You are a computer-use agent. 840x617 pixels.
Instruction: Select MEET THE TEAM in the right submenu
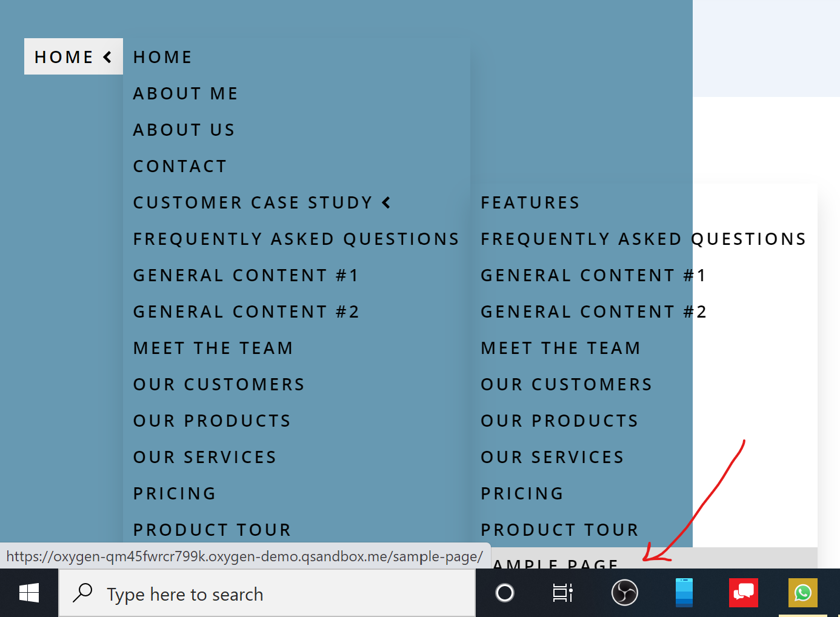tap(560, 347)
